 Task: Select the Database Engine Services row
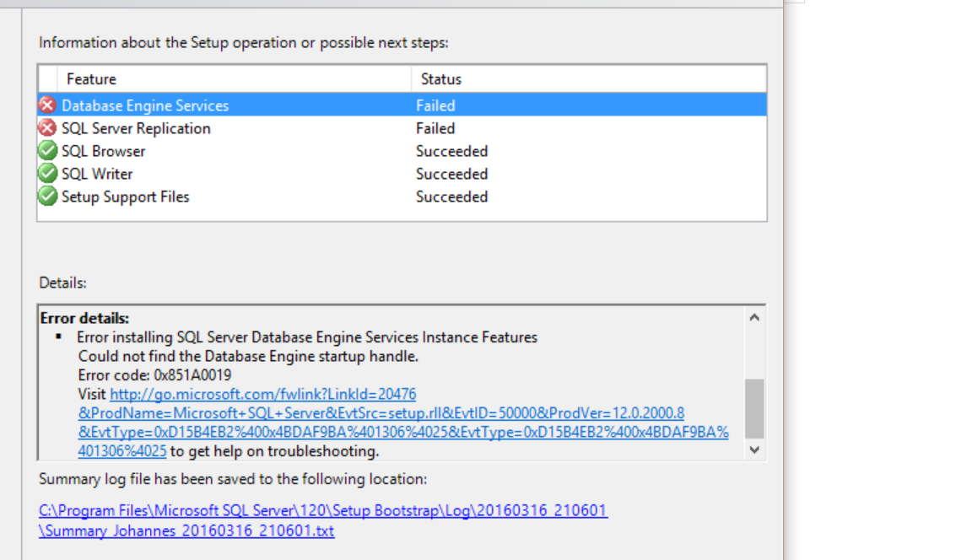[x=402, y=105]
